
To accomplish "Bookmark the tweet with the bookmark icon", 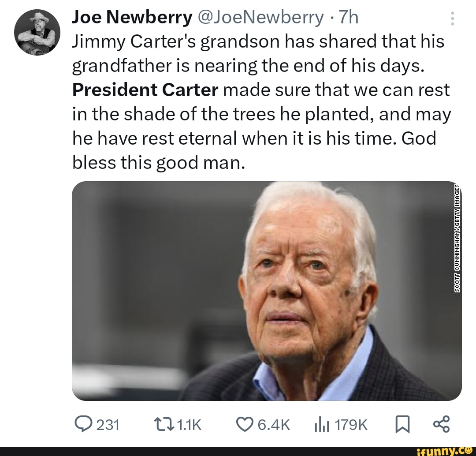I will click(x=402, y=425).
